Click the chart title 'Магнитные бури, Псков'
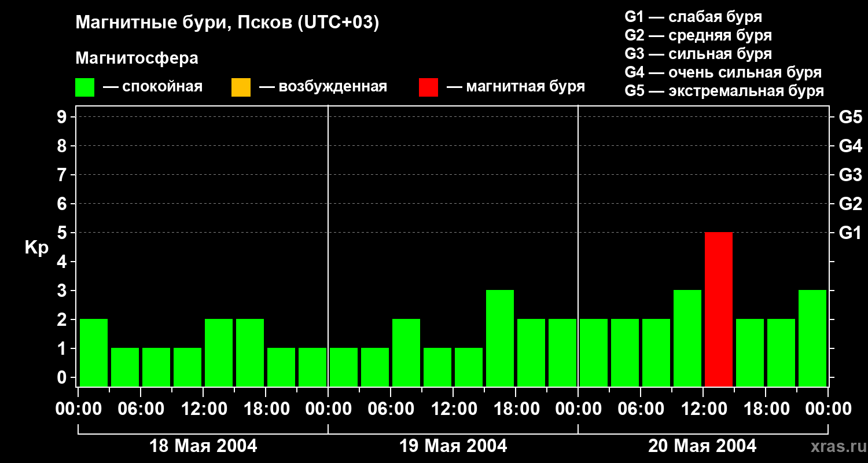The height and width of the screenshot is (463, 868). (227, 23)
